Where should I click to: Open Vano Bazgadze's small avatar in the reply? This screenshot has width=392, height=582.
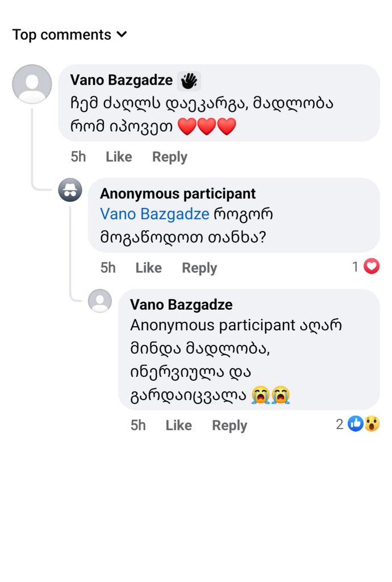click(100, 301)
